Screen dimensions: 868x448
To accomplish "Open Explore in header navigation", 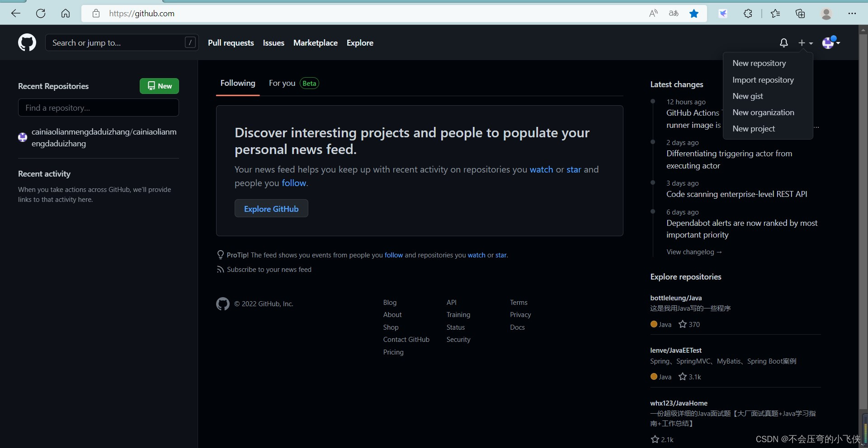I will [x=360, y=43].
